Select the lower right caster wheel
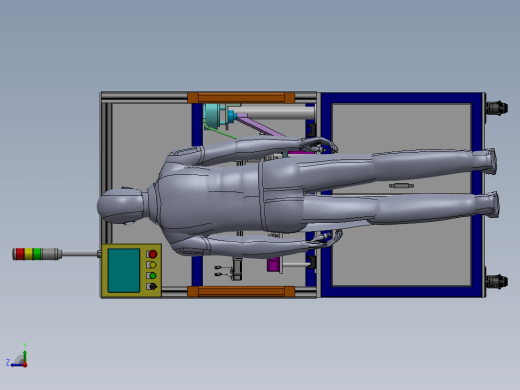 tap(497, 282)
